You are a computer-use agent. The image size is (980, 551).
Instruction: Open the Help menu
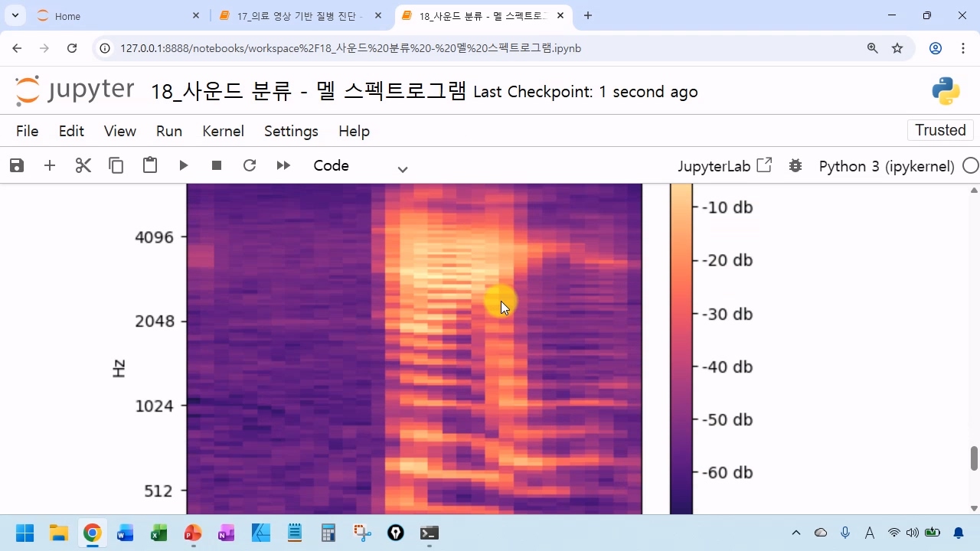[x=354, y=131]
